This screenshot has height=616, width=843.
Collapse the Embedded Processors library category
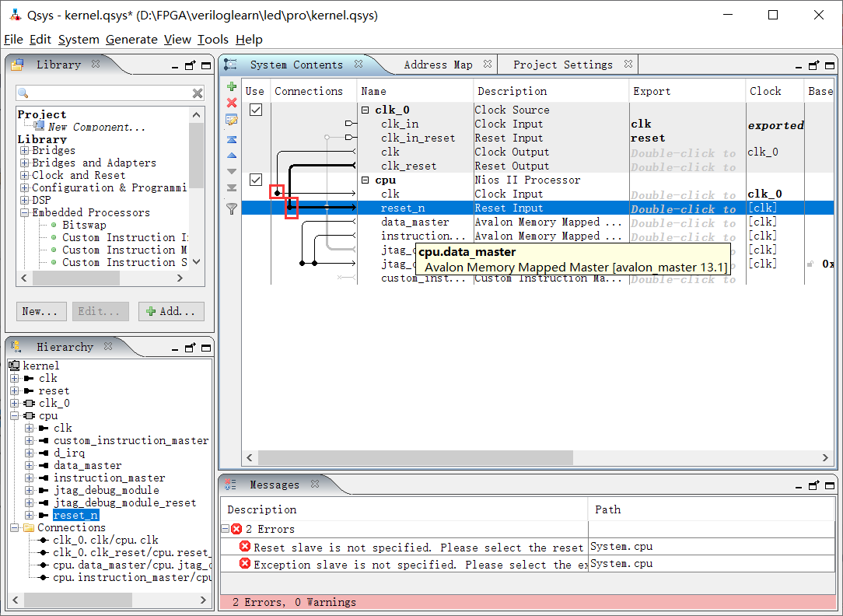[x=24, y=213]
